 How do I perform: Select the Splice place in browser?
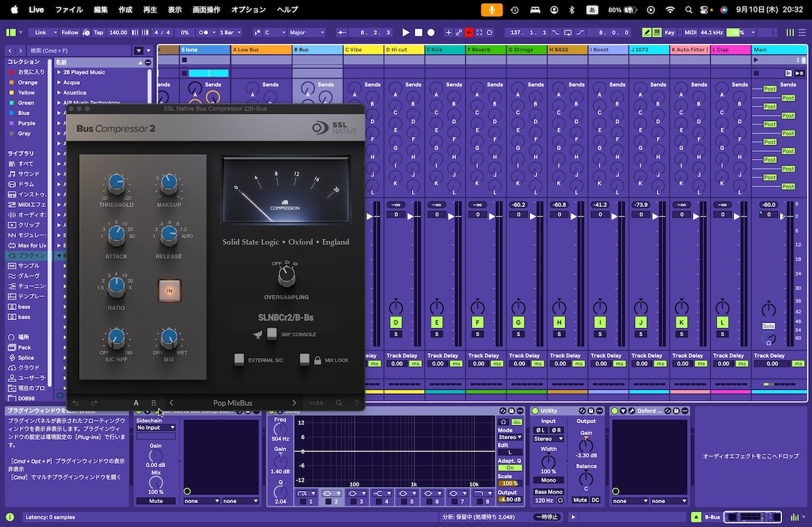[x=26, y=357]
